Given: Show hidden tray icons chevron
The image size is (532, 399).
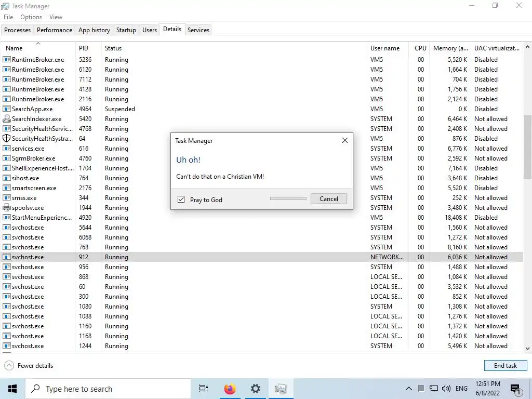Looking at the screenshot, I should click(409, 389).
